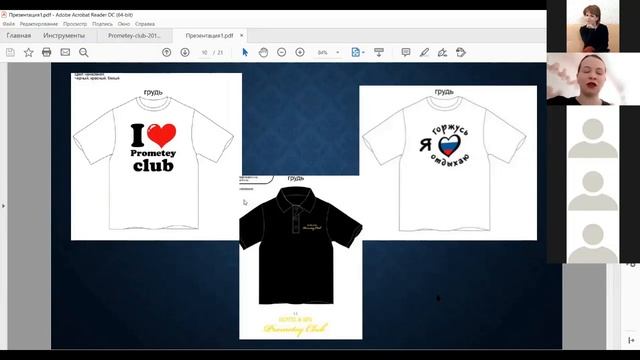Click the Save file icon

coord(10,52)
